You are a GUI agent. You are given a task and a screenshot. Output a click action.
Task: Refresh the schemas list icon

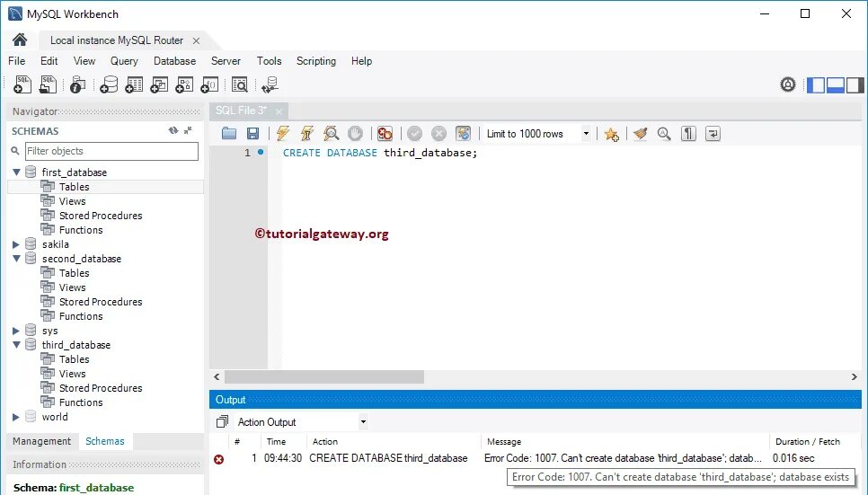[x=173, y=130]
